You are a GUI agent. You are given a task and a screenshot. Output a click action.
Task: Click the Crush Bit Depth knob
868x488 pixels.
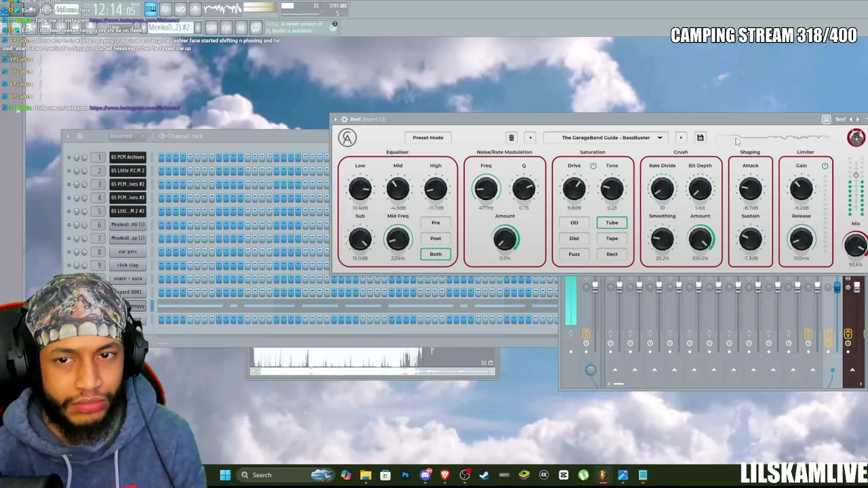(700, 188)
